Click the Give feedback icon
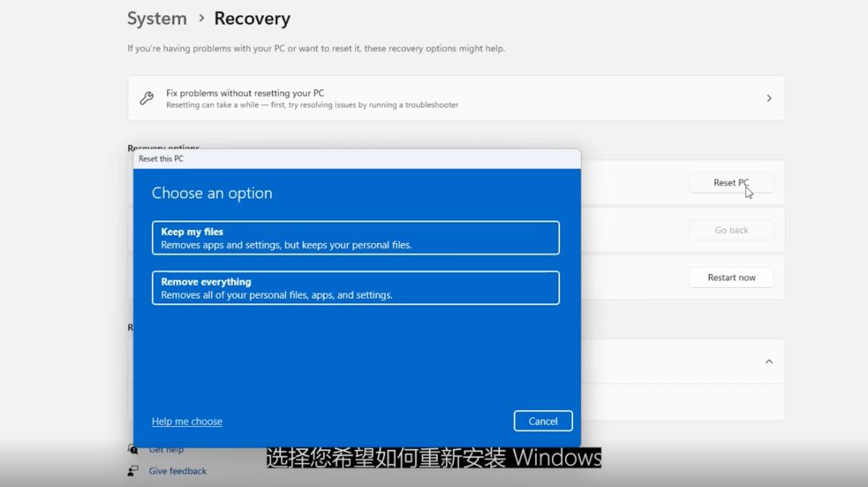 133,471
